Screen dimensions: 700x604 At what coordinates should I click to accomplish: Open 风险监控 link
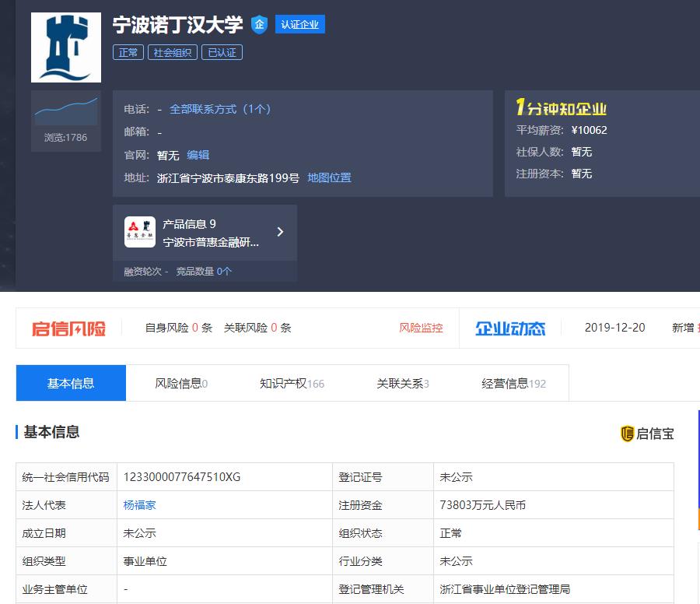[x=421, y=328]
